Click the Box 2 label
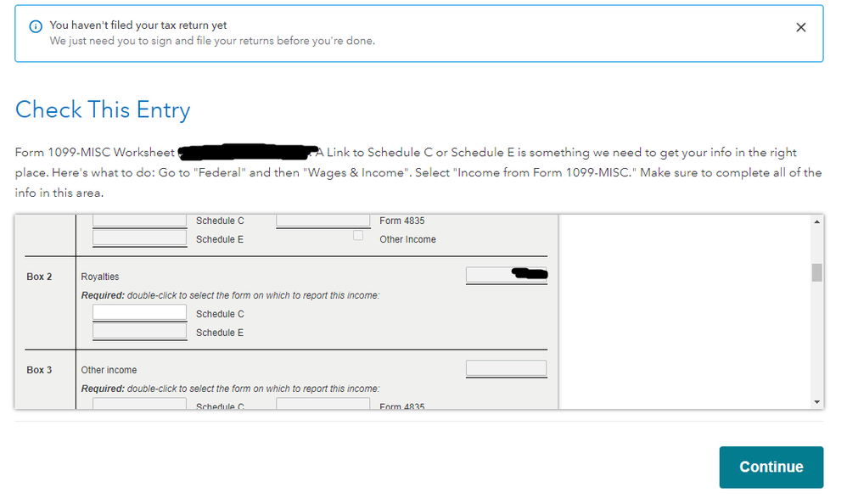The image size is (847, 504). point(39,277)
